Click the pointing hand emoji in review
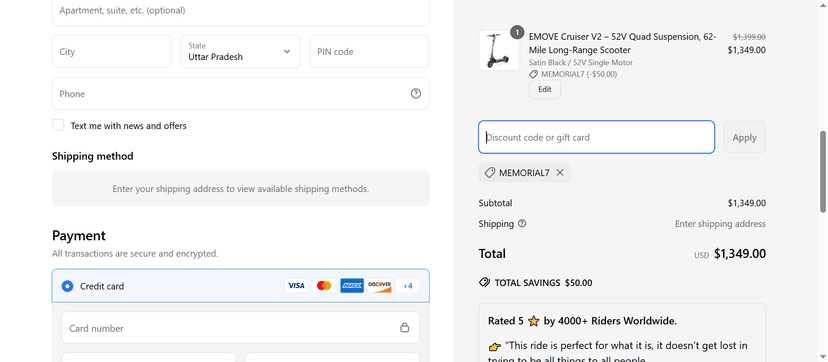828x362 pixels. 494,347
